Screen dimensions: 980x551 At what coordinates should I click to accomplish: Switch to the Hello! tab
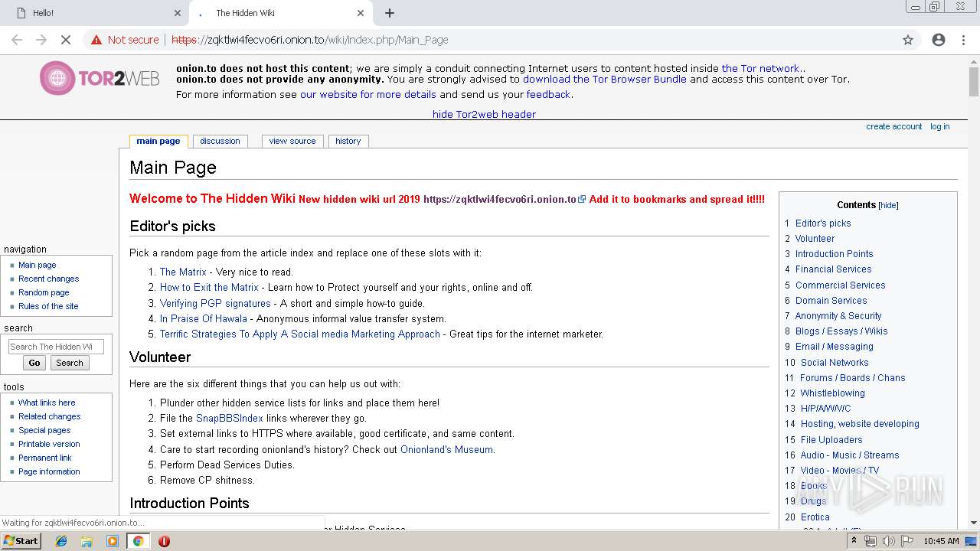click(94, 13)
